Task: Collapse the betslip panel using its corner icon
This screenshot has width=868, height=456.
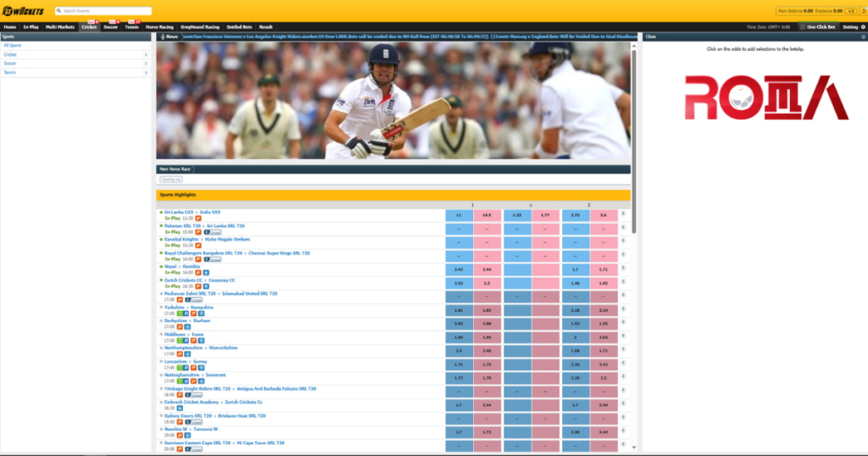Action: click(x=864, y=37)
